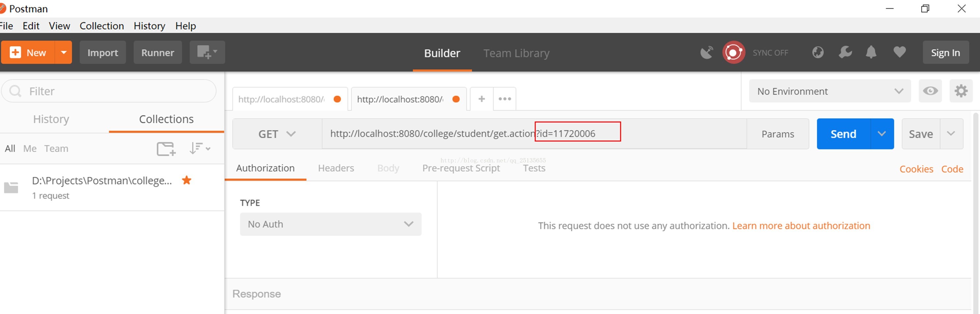Click the collection folder icon
Screen dimensions: 980x314
[11, 187]
